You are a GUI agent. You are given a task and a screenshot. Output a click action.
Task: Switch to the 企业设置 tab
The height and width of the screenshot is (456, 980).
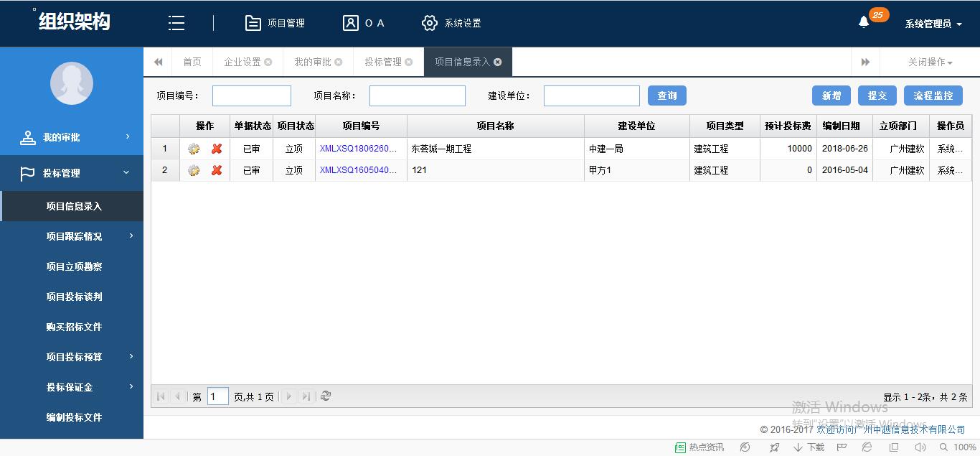click(x=242, y=62)
